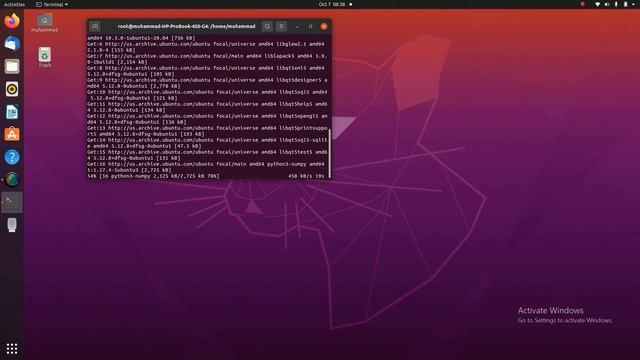
Task: Show Applications grid at dock bottom
Action: pyautogui.click(x=12, y=348)
